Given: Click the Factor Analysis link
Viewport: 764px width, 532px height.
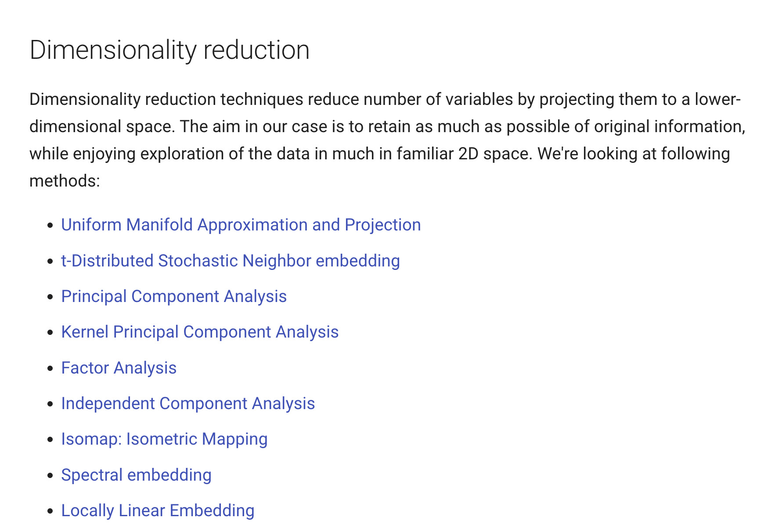Looking at the screenshot, I should click(119, 368).
